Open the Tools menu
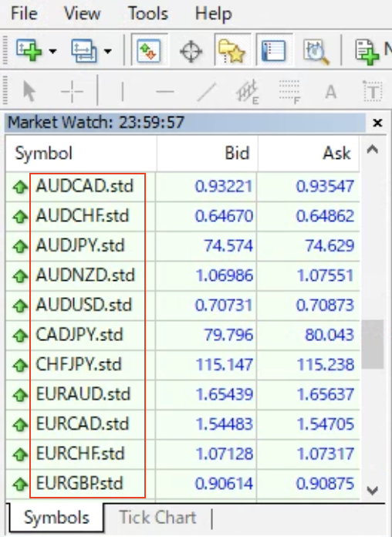This screenshot has height=537, width=392. coord(148,14)
